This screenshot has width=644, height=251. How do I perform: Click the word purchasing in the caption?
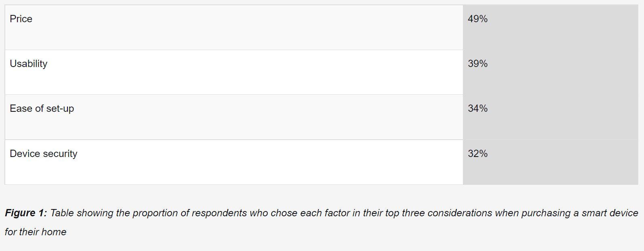coord(546,213)
